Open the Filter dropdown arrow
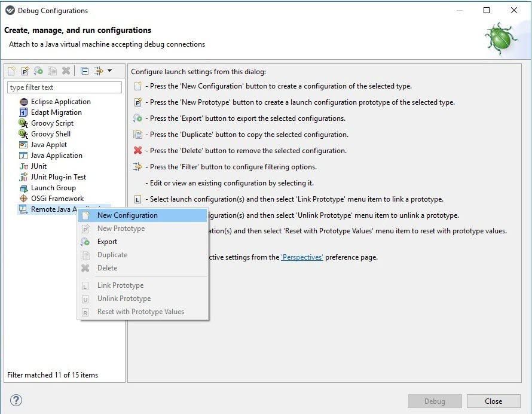This screenshot has width=532, height=414. pos(109,71)
